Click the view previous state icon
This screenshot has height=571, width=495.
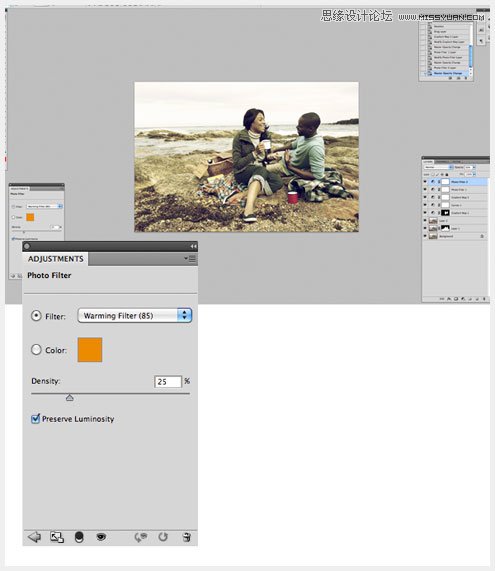pos(141,537)
